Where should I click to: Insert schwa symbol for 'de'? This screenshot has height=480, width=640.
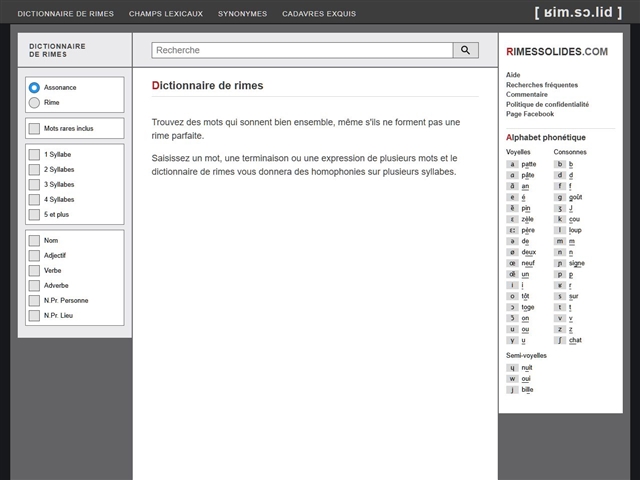click(512, 241)
